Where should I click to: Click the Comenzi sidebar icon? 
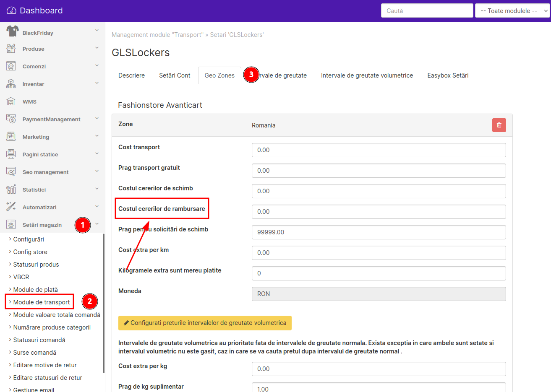pyautogui.click(x=11, y=66)
